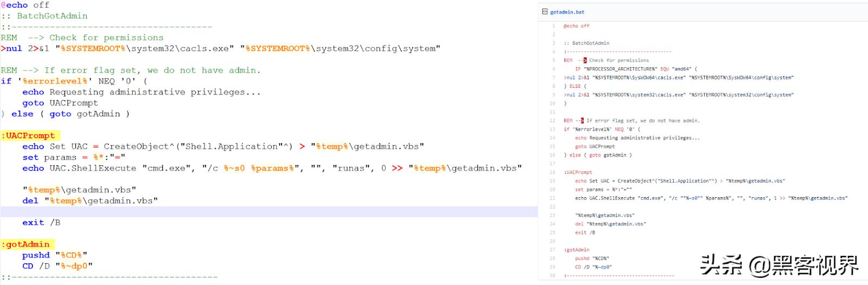The image size is (868, 285).
Task: Click line number 18 in gotadmin.bat viewer
Action: [x=552, y=172]
